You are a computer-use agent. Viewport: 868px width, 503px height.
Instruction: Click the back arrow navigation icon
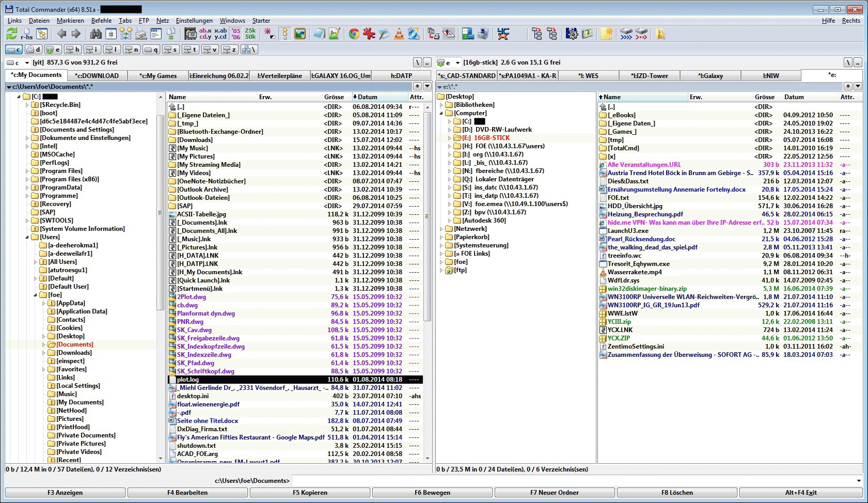click(61, 34)
